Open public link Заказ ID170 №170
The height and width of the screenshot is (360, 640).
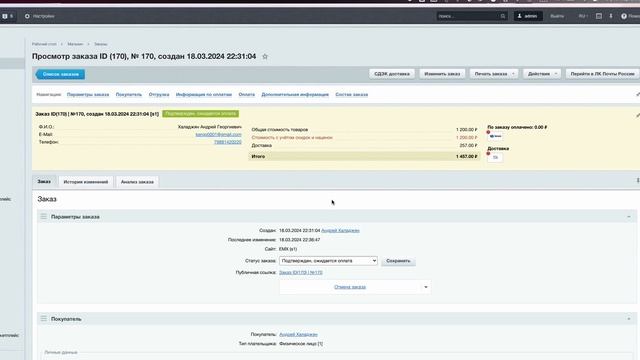click(x=301, y=273)
